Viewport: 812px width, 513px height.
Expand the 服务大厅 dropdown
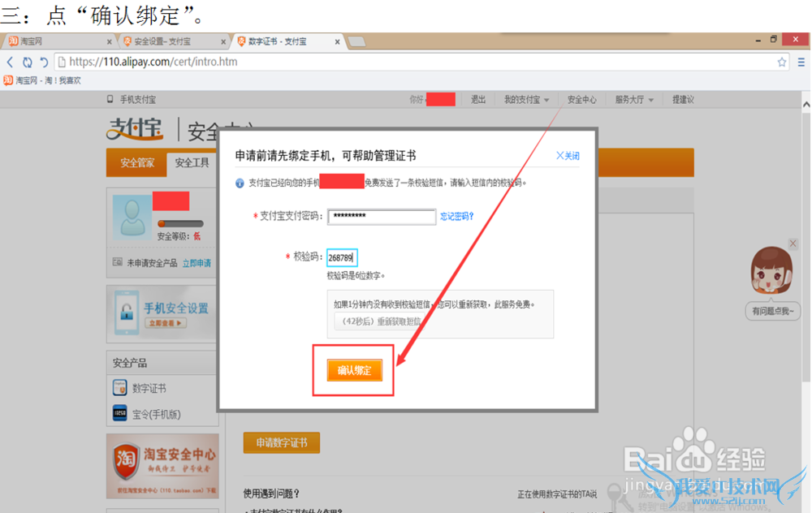[x=634, y=99]
